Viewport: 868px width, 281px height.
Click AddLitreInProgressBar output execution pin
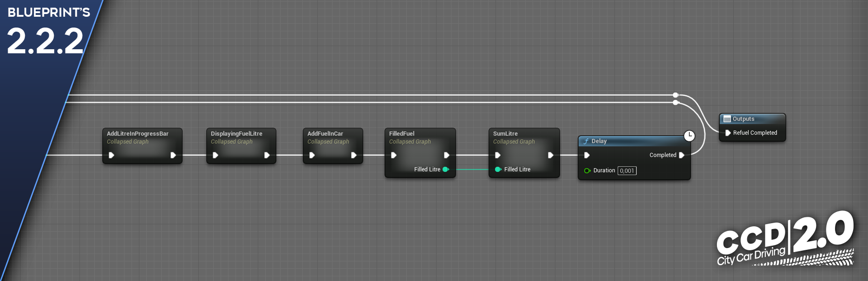tap(173, 155)
